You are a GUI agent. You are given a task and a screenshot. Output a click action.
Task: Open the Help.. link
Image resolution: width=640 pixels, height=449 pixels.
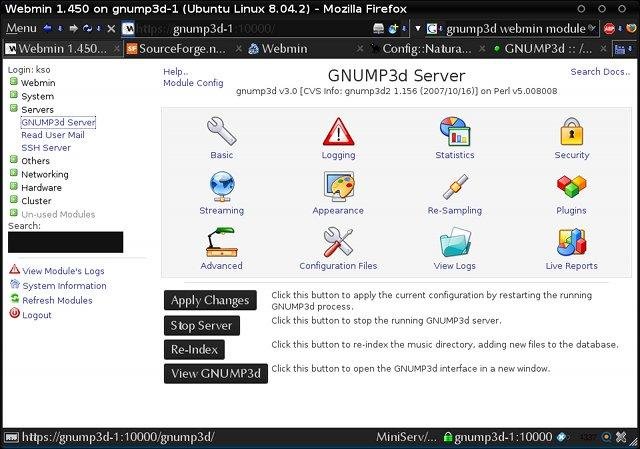tap(176, 71)
